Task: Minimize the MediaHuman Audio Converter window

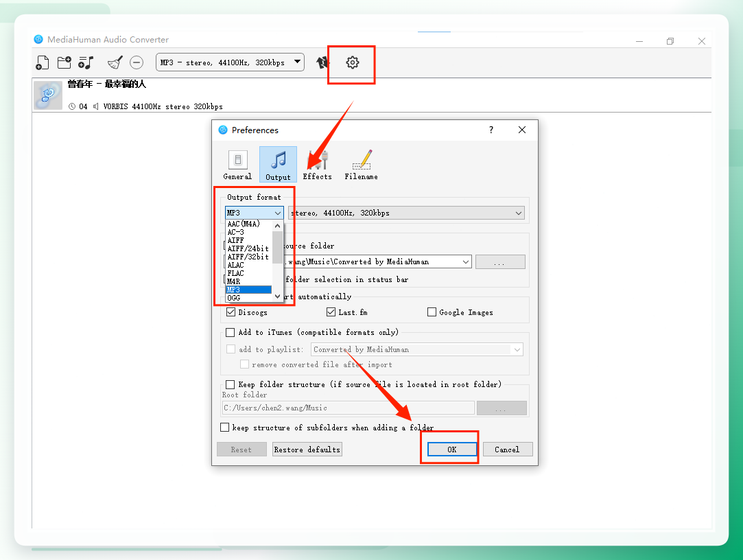Action: point(639,41)
